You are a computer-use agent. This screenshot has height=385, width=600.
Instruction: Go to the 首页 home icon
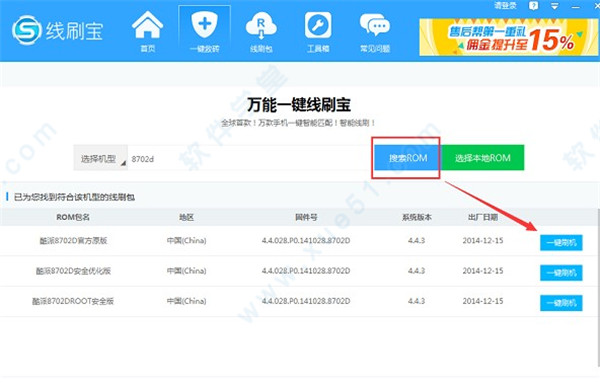147,32
